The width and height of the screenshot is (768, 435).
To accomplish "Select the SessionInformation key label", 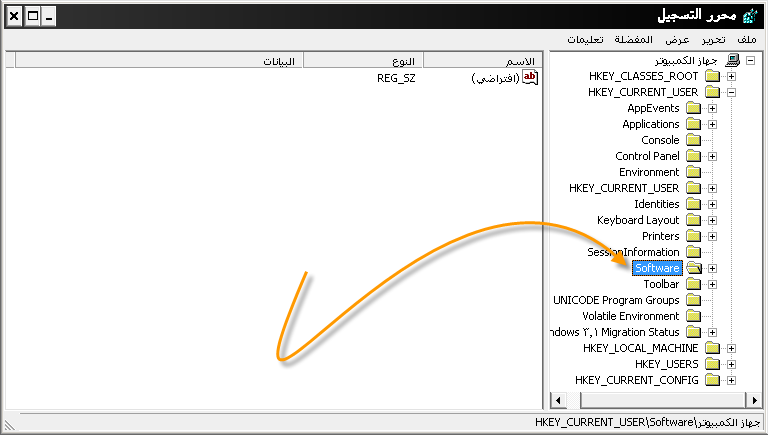I will [x=633, y=252].
